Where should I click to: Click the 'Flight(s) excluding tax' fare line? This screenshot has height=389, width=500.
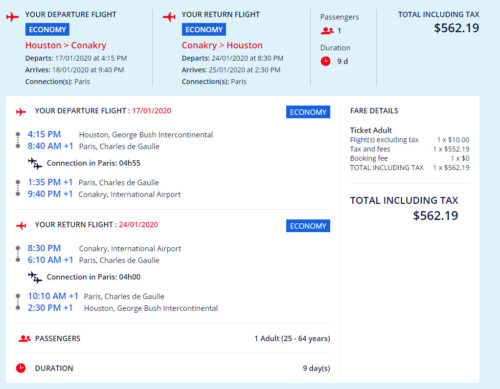pyautogui.click(x=384, y=140)
